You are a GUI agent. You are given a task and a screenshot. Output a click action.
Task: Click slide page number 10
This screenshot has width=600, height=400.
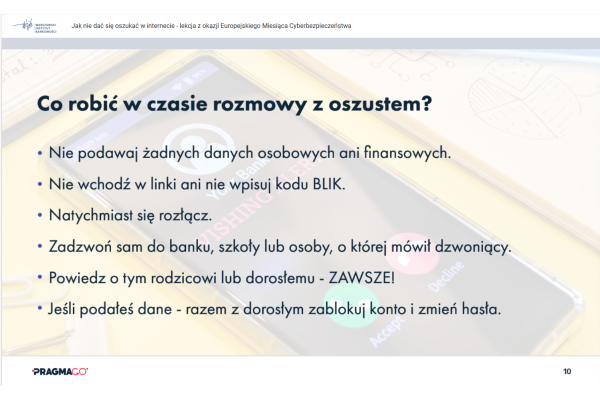(567, 371)
